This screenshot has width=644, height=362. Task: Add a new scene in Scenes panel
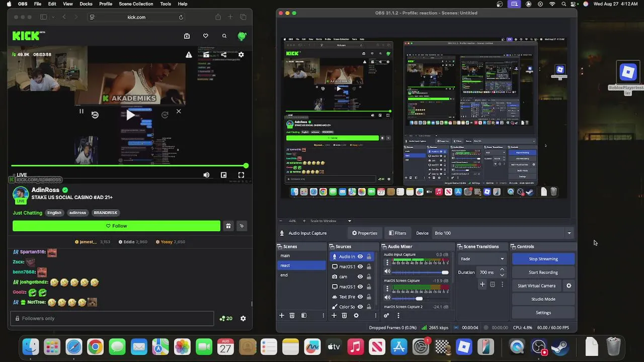tap(282, 315)
